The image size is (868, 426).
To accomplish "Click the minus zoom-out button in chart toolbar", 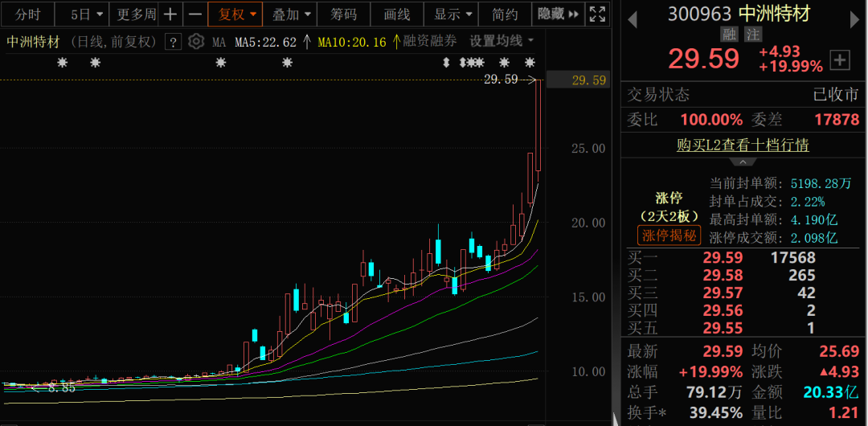I will [194, 14].
